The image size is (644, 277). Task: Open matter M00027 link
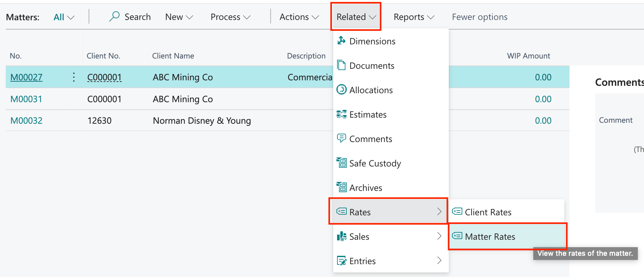pyautogui.click(x=26, y=77)
